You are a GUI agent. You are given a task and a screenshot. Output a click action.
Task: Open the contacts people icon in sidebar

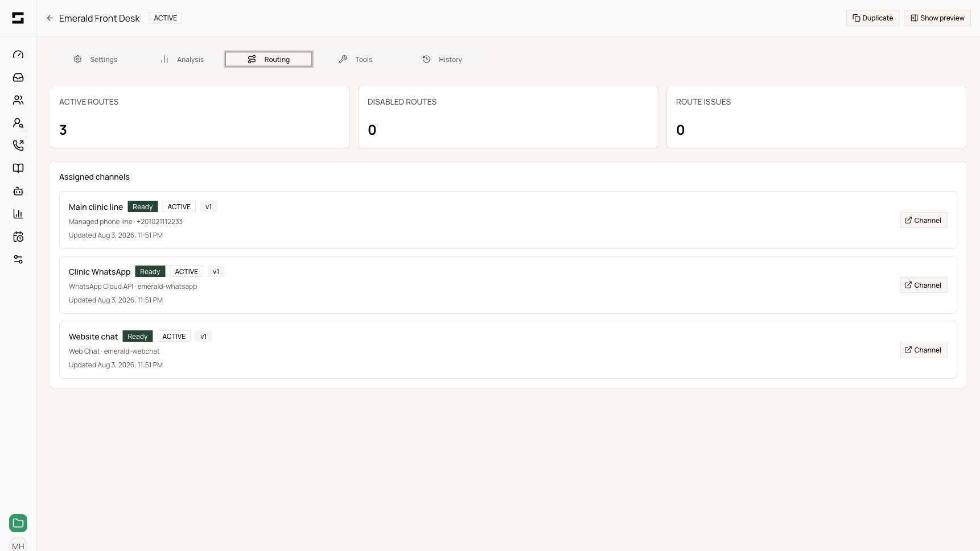pyautogui.click(x=18, y=100)
